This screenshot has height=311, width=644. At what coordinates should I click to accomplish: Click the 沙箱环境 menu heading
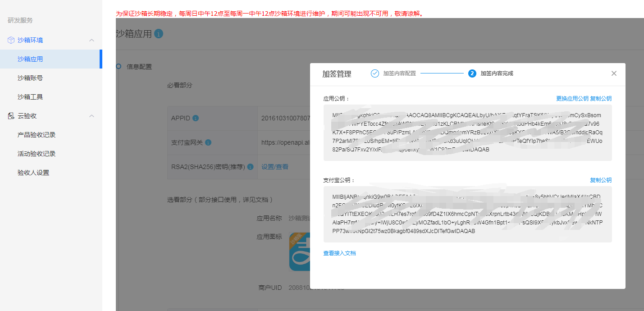click(x=30, y=40)
